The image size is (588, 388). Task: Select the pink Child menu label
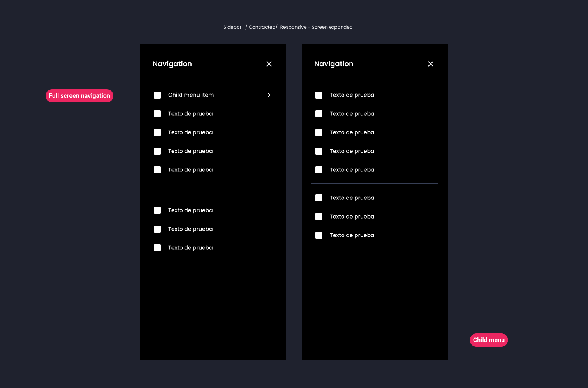(489, 340)
